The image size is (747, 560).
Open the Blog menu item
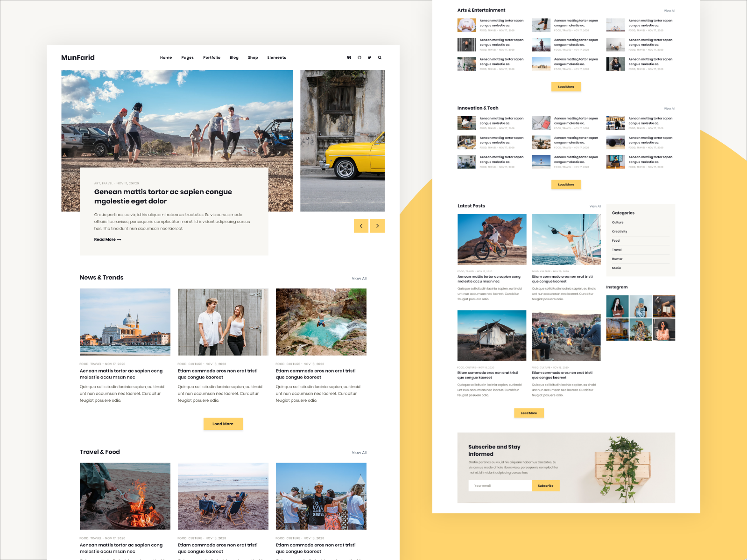(234, 58)
